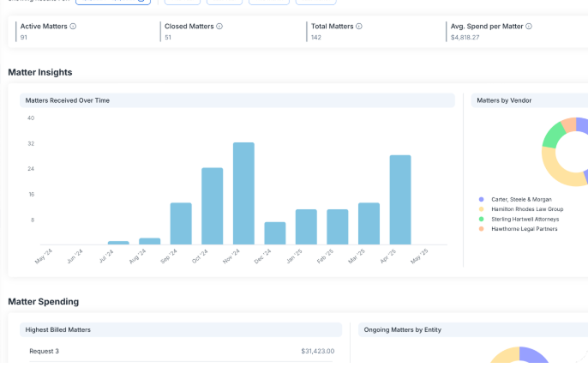
Task: Select the Feb '25 bar in chart
Action: [x=338, y=227]
